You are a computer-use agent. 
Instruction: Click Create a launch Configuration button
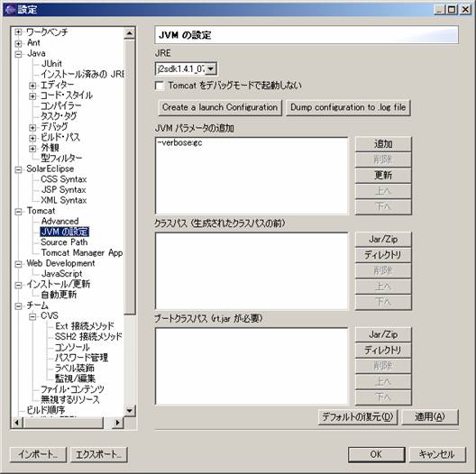point(220,107)
